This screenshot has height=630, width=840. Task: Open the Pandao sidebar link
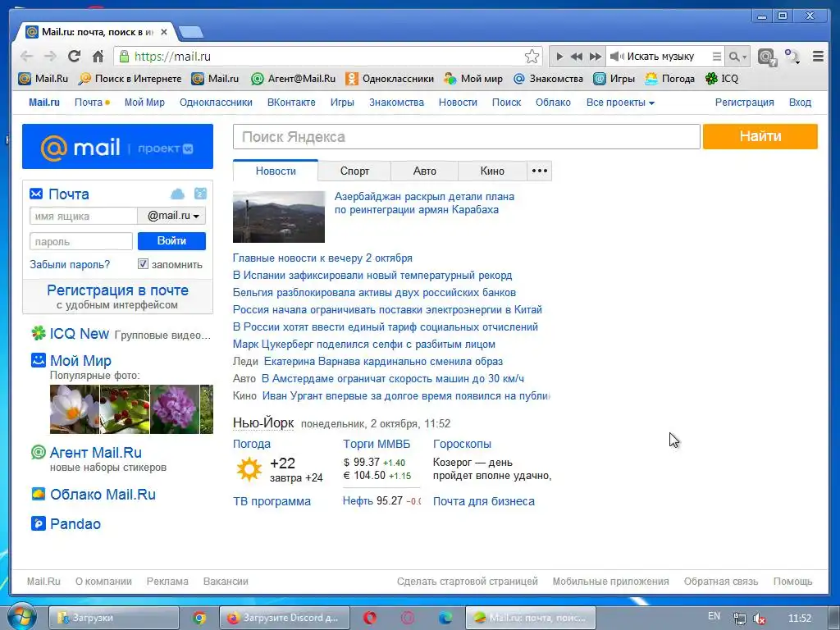(x=75, y=524)
